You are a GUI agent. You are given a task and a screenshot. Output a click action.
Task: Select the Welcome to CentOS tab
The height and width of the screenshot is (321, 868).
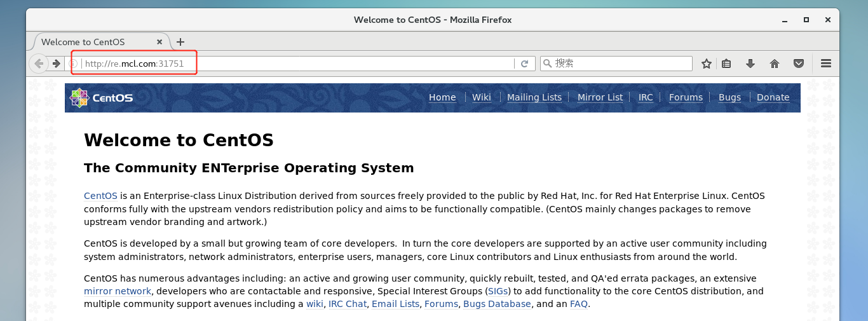(x=89, y=42)
